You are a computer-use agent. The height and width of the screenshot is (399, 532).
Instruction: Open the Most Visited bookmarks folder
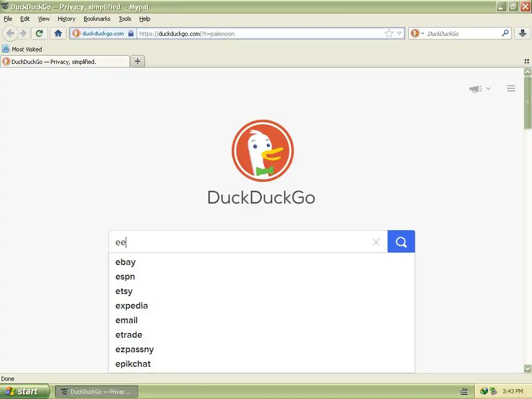22,49
